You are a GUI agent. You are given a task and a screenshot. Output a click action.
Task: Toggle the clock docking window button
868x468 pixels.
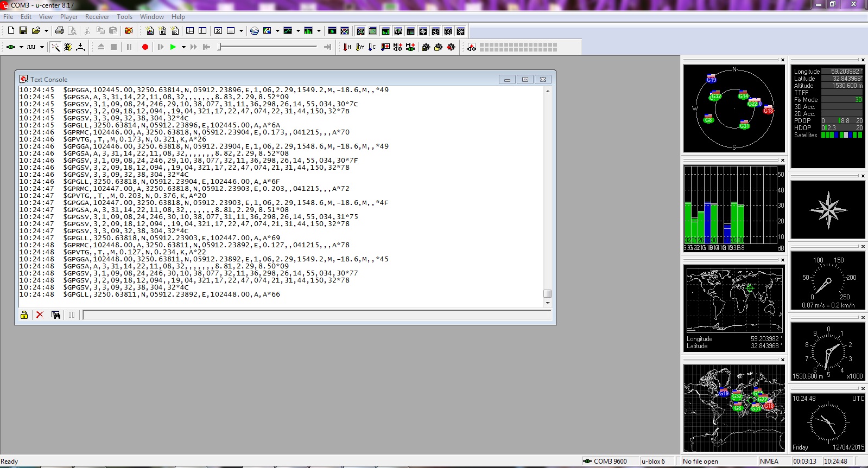(448, 31)
